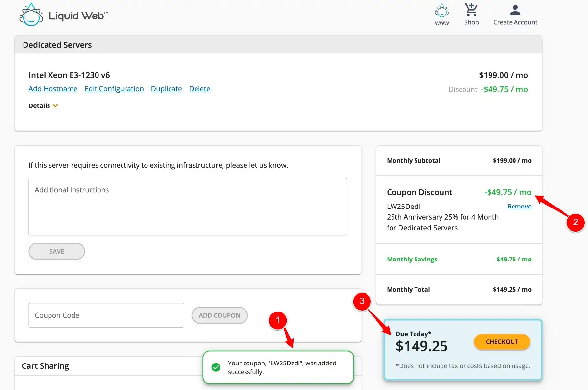Click the $149.25 Due Today amount

(x=422, y=346)
